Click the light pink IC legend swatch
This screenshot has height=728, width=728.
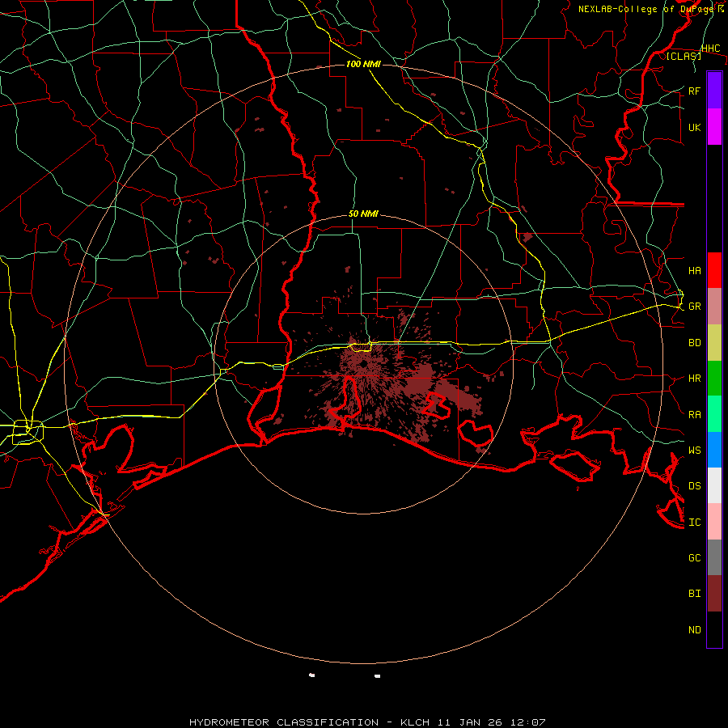(714, 522)
